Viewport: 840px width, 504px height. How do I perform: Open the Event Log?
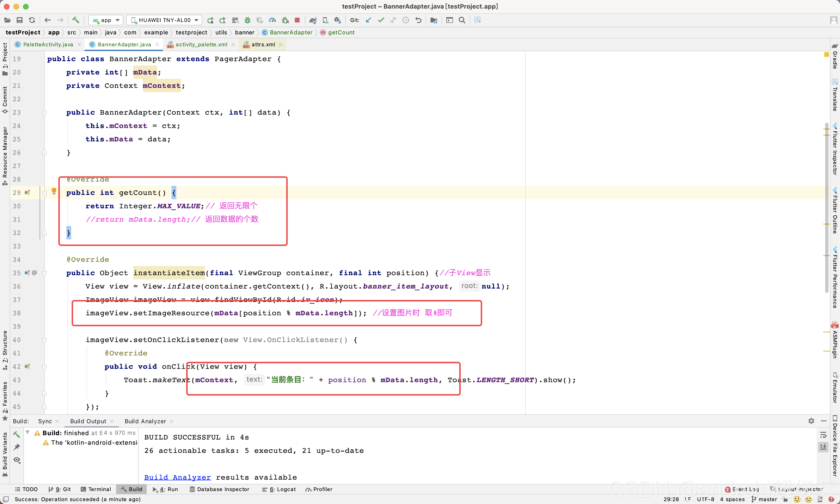coord(742,489)
